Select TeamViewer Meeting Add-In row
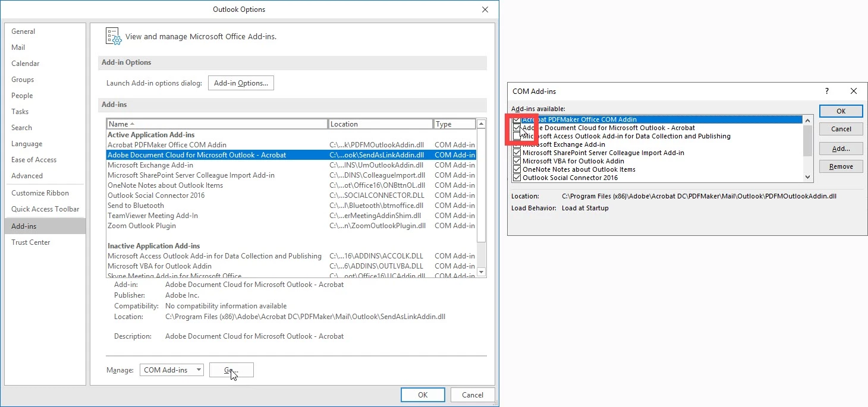Viewport: 868px width, 407px height. tap(291, 216)
